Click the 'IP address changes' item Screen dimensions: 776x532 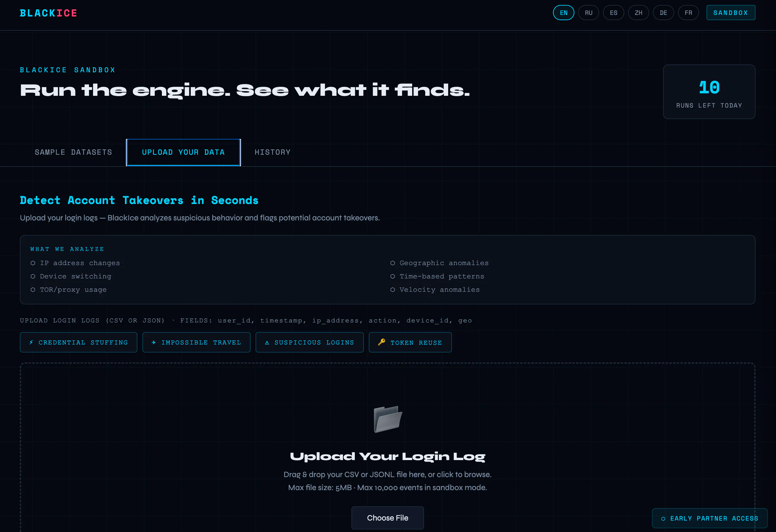(80, 263)
